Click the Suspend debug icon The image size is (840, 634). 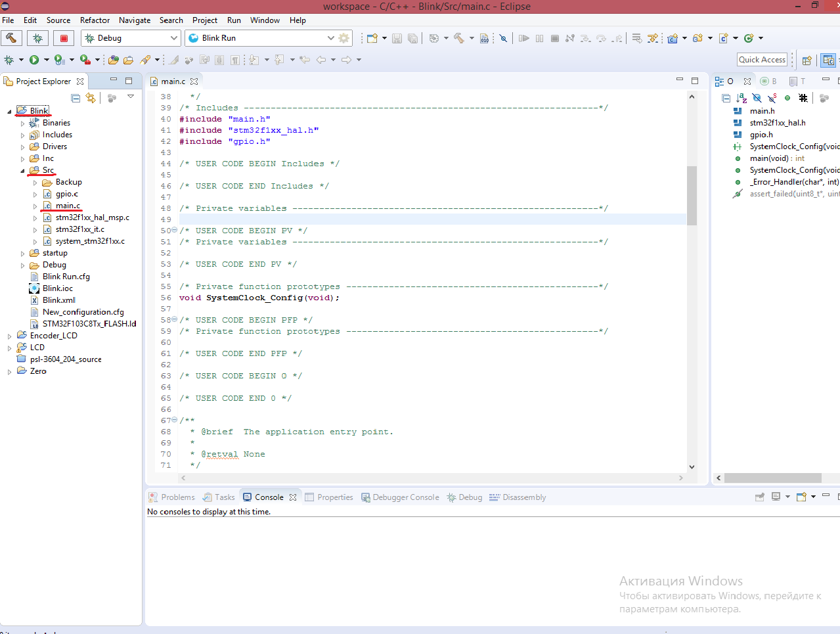click(x=539, y=38)
